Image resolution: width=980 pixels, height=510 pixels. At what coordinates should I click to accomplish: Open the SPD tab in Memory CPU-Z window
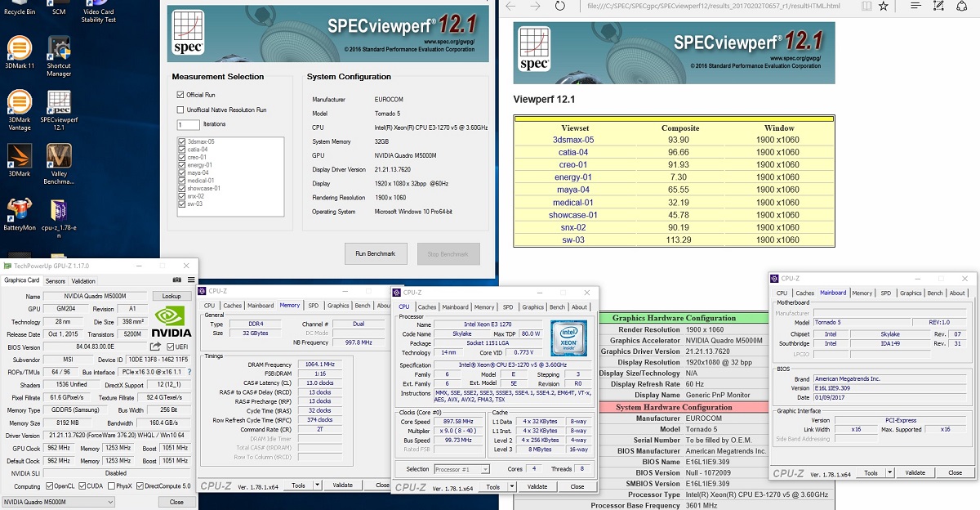point(314,306)
